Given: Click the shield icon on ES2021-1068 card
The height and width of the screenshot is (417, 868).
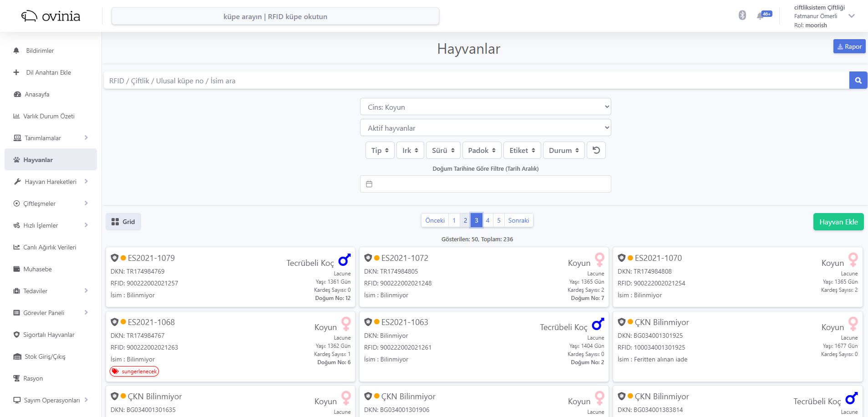Looking at the screenshot, I should (x=115, y=322).
